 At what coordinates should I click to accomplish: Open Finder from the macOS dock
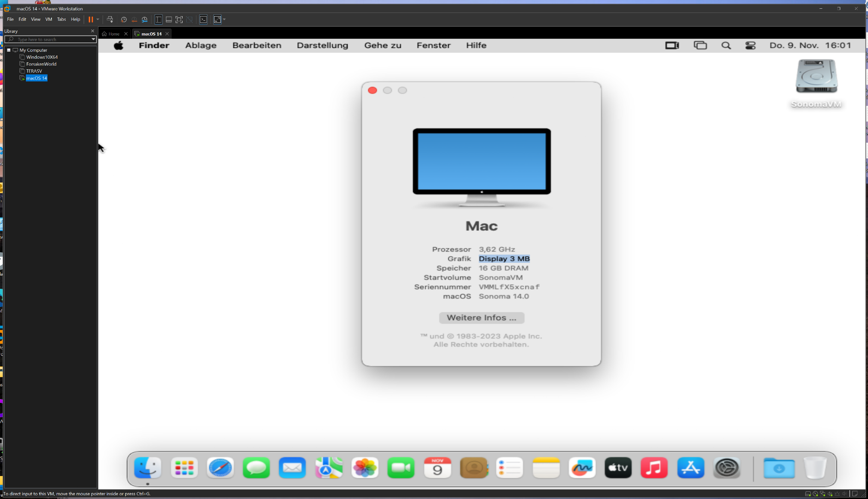148,468
